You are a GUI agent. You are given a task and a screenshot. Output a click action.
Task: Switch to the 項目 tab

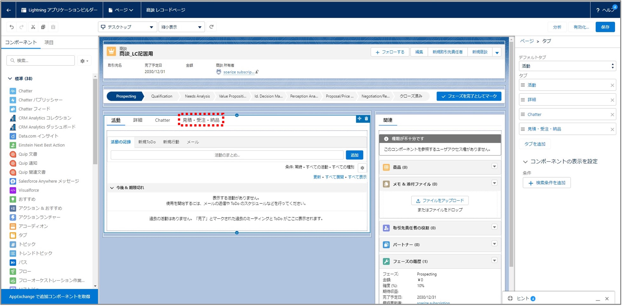pos(49,42)
